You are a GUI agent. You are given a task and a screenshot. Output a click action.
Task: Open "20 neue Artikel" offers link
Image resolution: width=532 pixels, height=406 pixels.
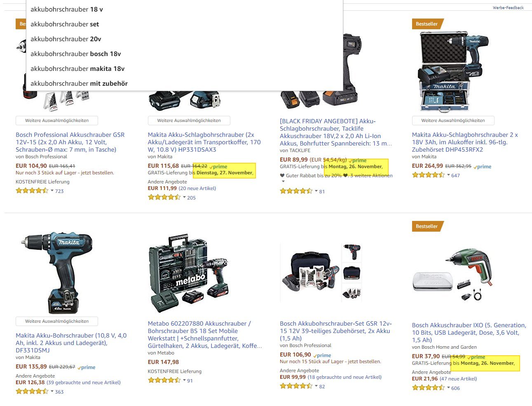[x=197, y=188]
